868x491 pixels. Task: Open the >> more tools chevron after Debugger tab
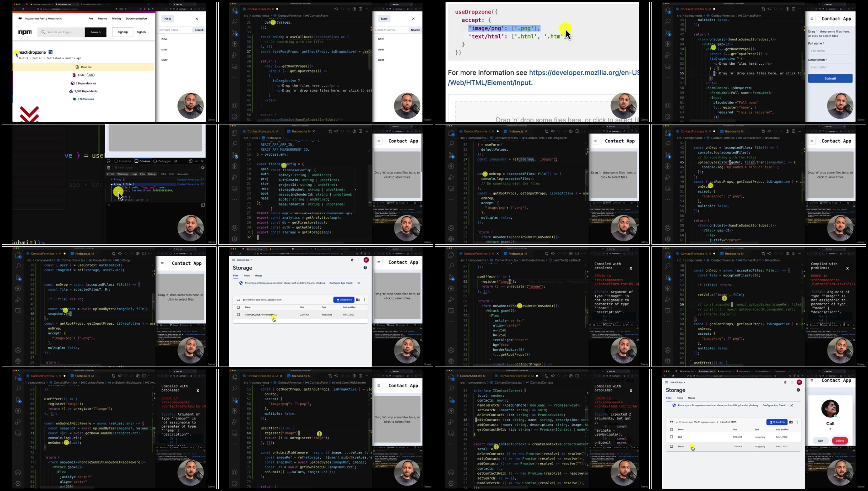[x=176, y=161]
